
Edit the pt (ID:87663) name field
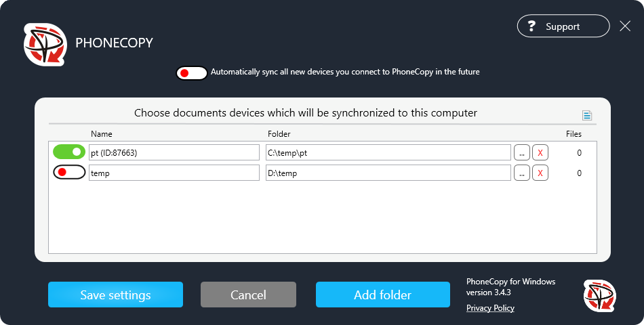(x=174, y=152)
